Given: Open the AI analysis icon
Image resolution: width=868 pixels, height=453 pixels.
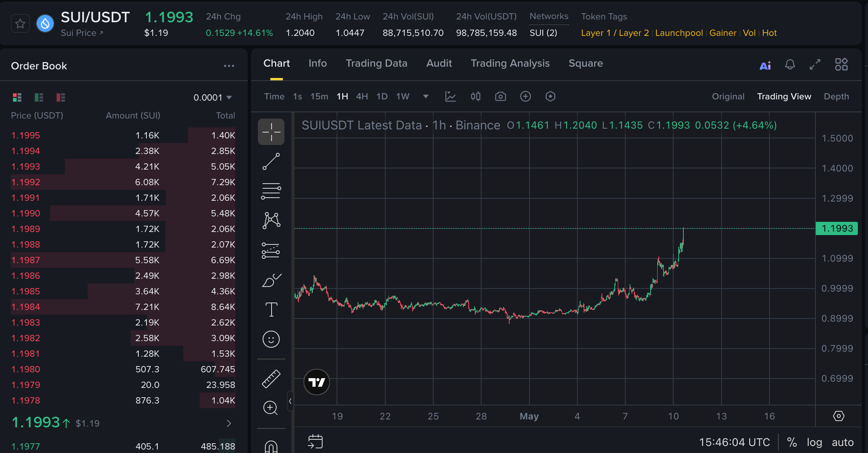Looking at the screenshot, I should [x=765, y=65].
